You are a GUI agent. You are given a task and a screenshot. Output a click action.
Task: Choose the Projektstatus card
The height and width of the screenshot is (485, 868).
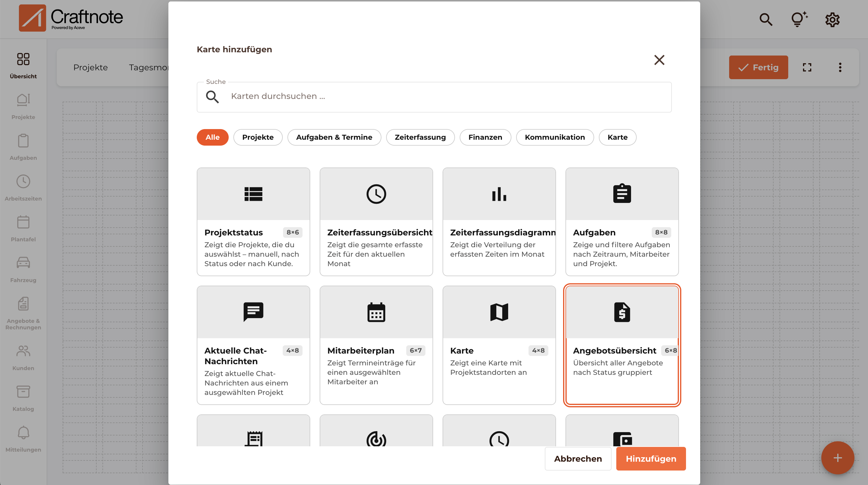[x=253, y=222]
